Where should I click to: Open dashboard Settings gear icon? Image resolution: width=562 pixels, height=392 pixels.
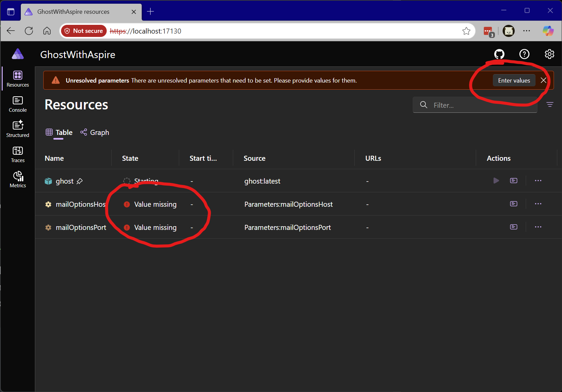pyautogui.click(x=549, y=54)
